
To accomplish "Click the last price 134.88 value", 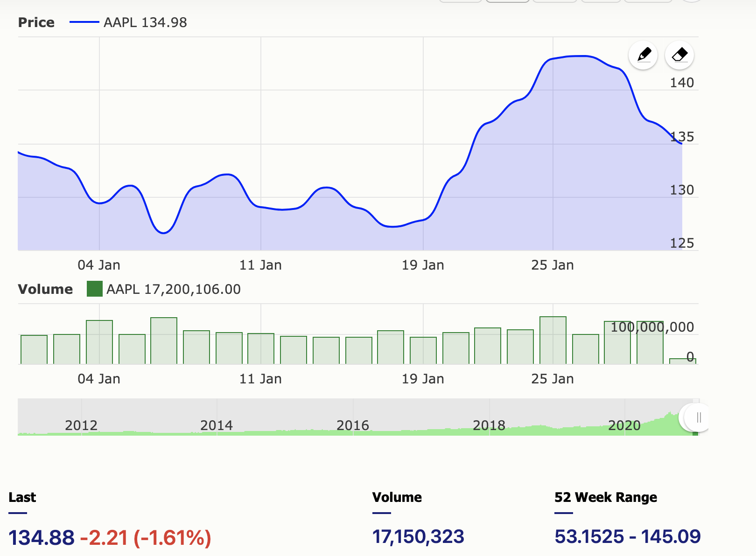I will (42, 537).
